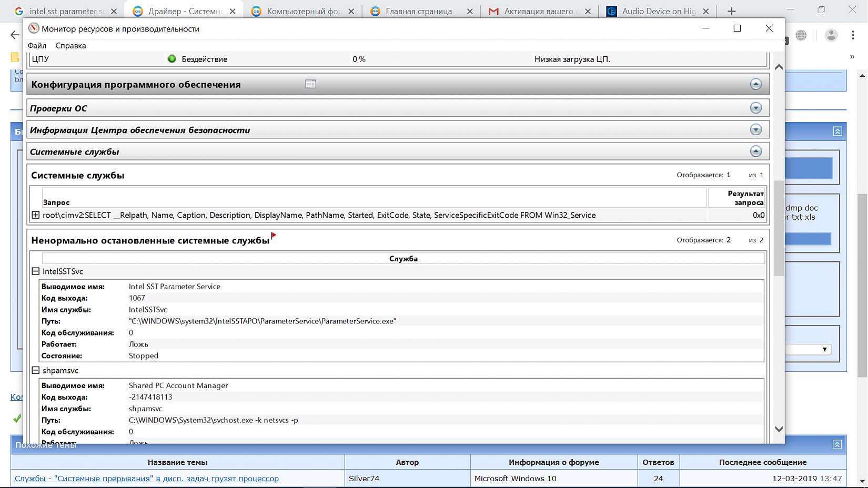The image size is (868, 488).
Task: Open the browser three-dot menu
Action: coord(853,35)
